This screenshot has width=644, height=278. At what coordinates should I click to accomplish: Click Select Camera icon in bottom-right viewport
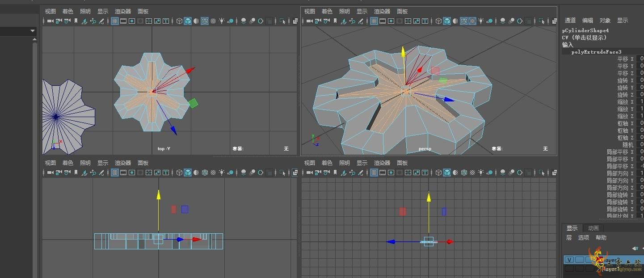coord(309,173)
